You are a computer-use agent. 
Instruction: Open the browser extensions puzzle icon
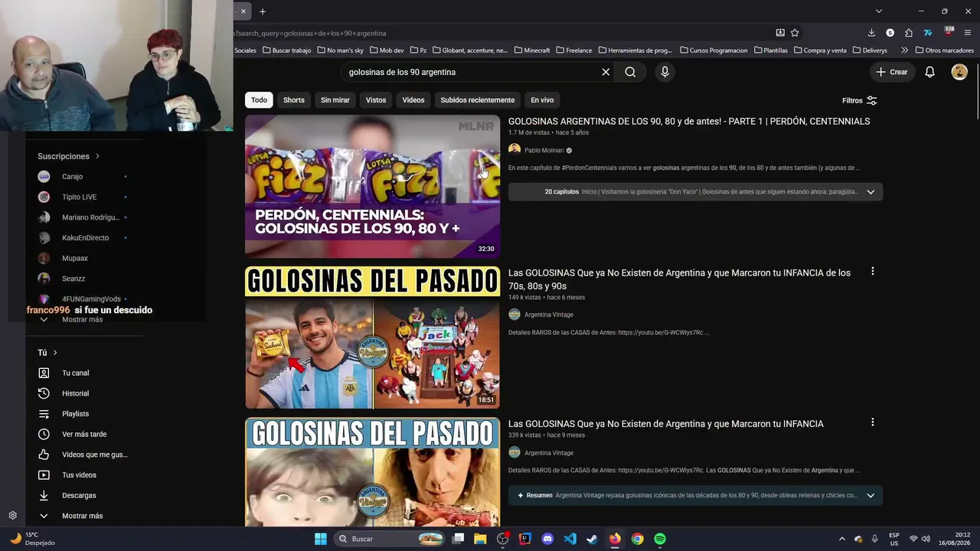point(909,33)
